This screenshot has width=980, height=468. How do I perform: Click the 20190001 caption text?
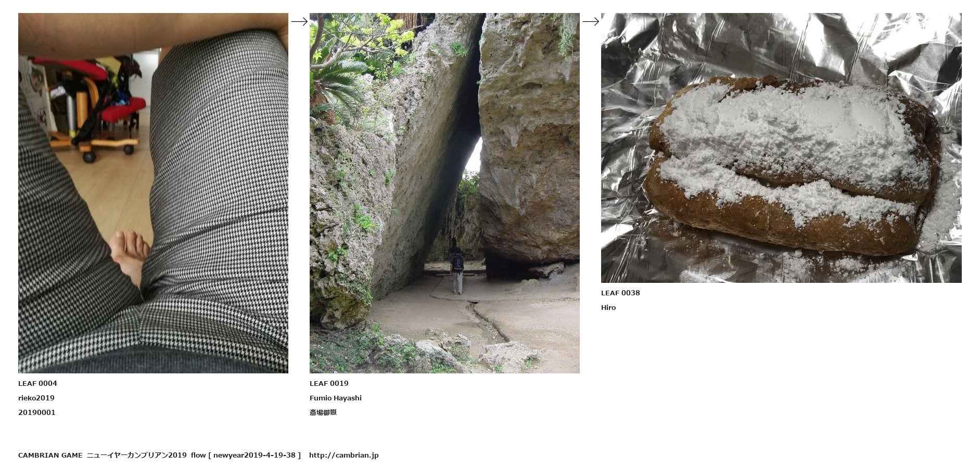[37, 412]
